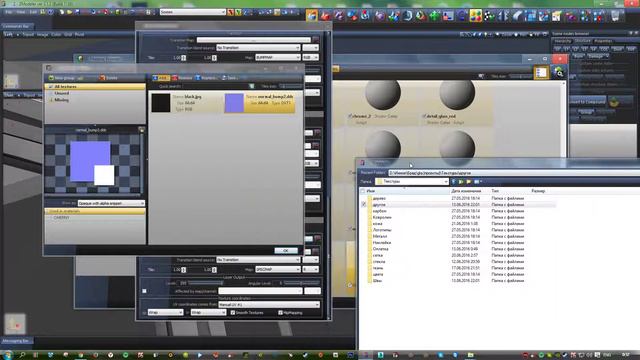The width and height of the screenshot is (640, 360).
Task: Open the lower No Transition dropdown
Action: (258, 260)
